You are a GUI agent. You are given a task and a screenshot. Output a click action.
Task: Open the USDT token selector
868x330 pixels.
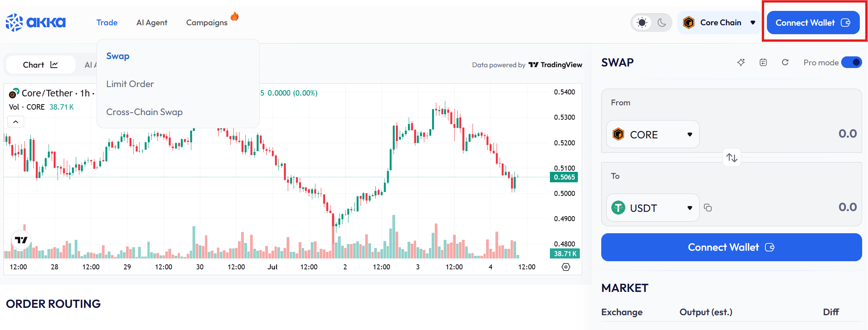(x=653, y=208)
